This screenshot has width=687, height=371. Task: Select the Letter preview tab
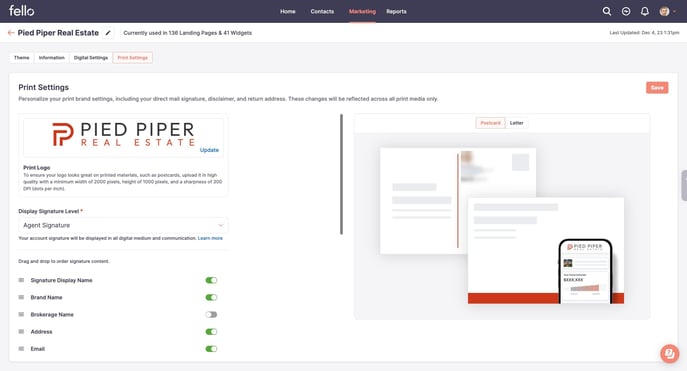[x=517, y=123]
